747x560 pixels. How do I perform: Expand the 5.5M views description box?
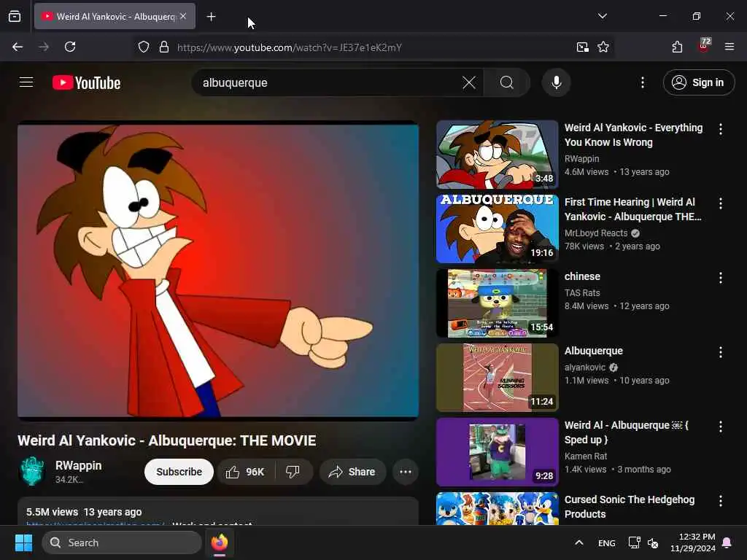[x=218, y=511]
